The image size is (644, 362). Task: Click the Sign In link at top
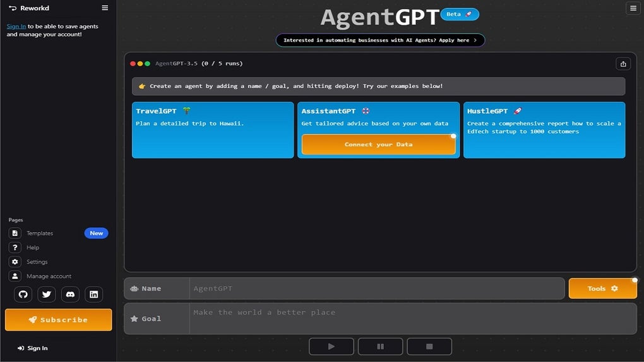click(16, 26)
